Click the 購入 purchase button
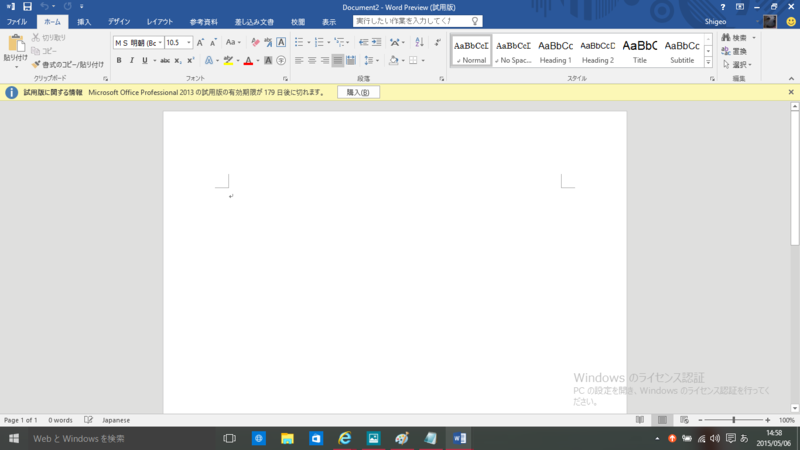 [x=358, y=92]
